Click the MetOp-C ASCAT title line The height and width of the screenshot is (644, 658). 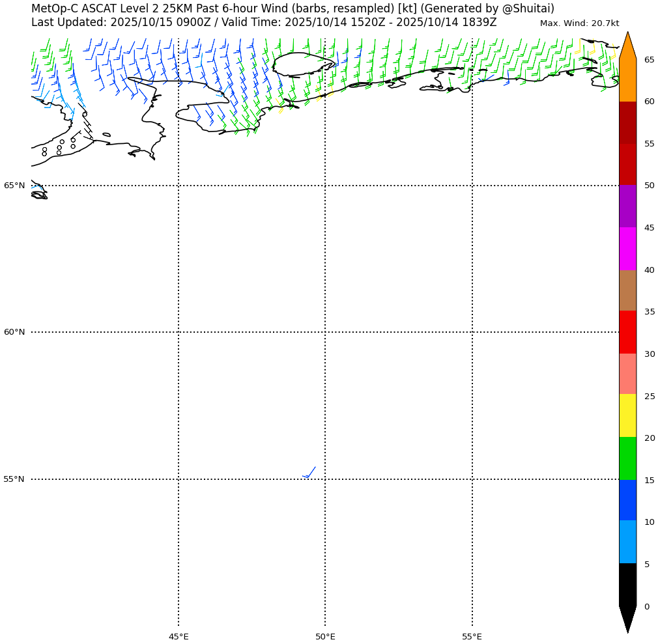293,8
